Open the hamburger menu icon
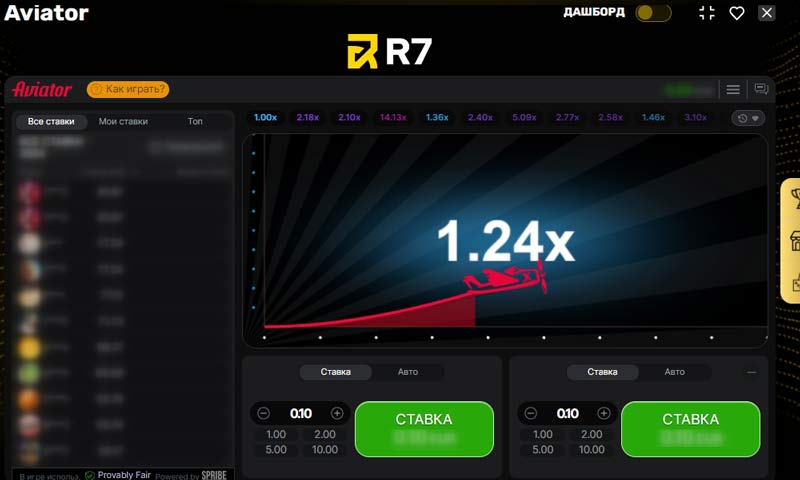The width and height of the screenshot is (800, 480). [x=733, y=90]
